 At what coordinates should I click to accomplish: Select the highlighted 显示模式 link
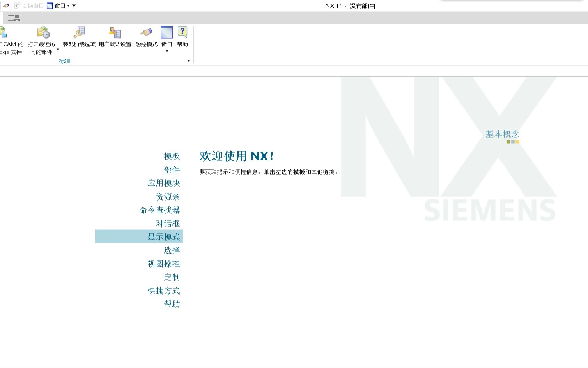[x=139, y=236]
